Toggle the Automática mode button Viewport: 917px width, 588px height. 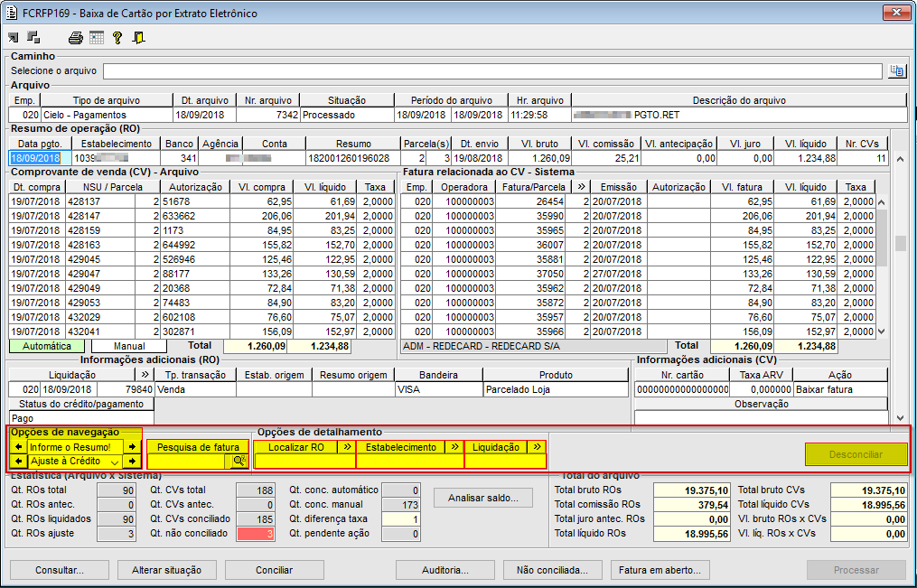pyautogui.click(x=46, y=346)
